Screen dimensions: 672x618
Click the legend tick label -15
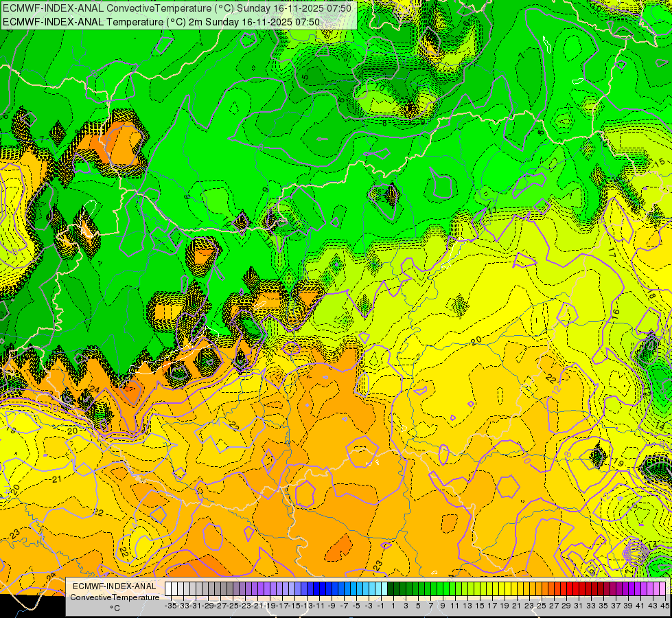pos(295,606)
